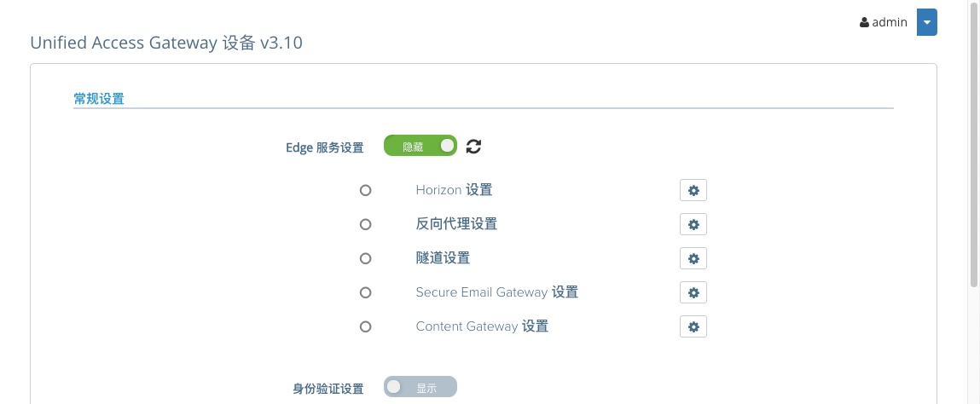Expand the admin dropdown arrow
The width and height of the screenshot is (980, 404).
pyautogui.click(x=927, y=22)
